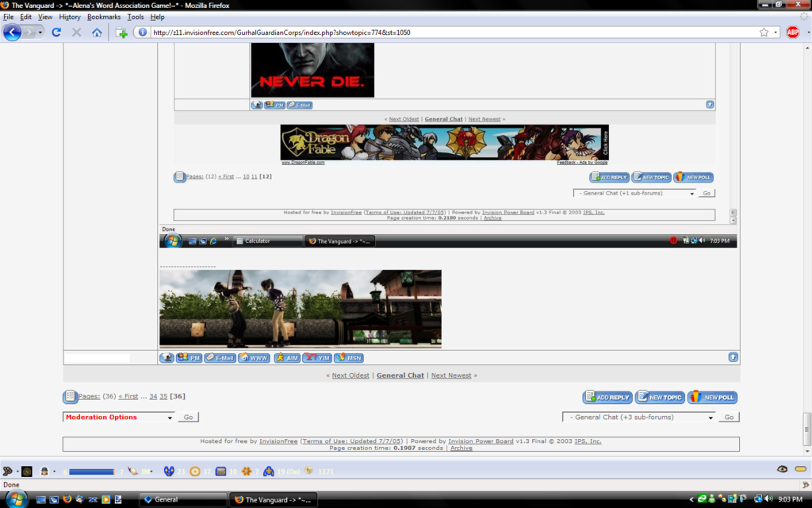The height and width of the screenshot is (508, 812).
Task: Toggle the bookmark star in address bar
Action: point(764,33)
